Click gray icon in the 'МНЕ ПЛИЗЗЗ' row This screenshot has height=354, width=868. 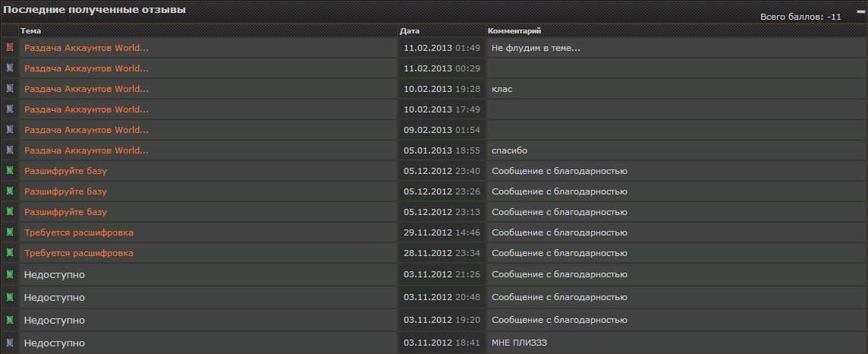[10, 343]
